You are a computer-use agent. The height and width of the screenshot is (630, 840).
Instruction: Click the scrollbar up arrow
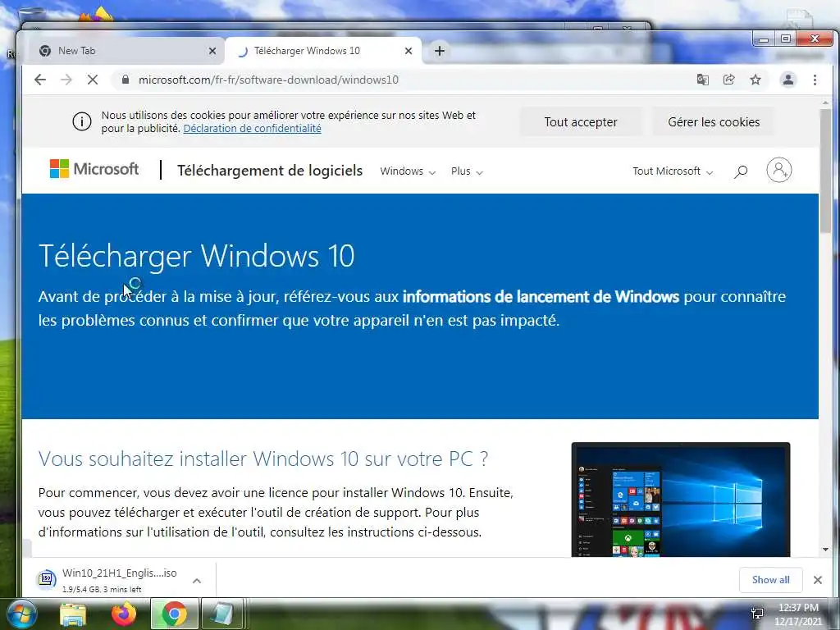(825, 103)
